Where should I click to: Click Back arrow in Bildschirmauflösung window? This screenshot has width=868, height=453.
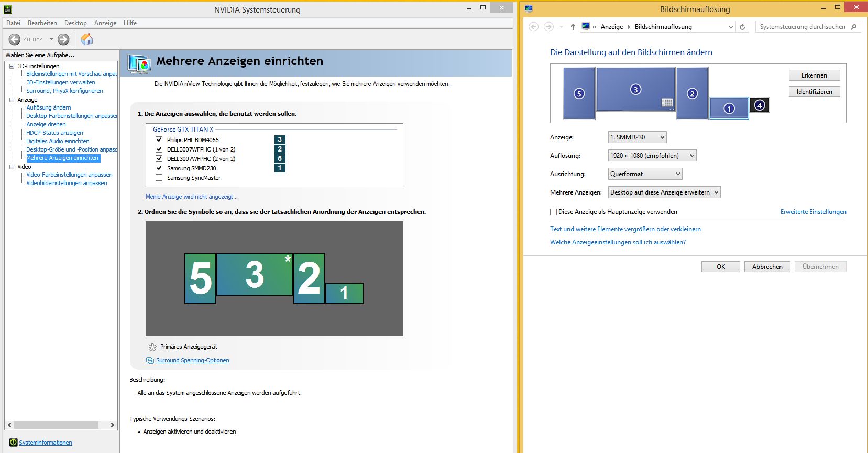point(533,27)
